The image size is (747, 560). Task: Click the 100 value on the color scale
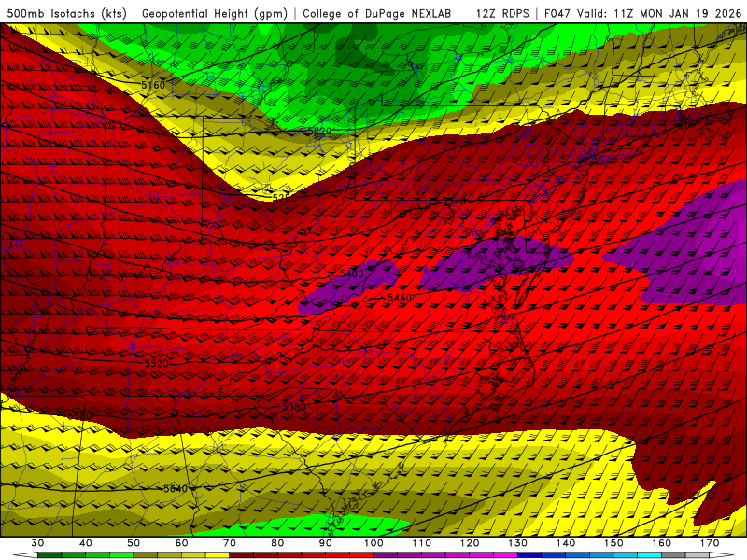point(374,543)
